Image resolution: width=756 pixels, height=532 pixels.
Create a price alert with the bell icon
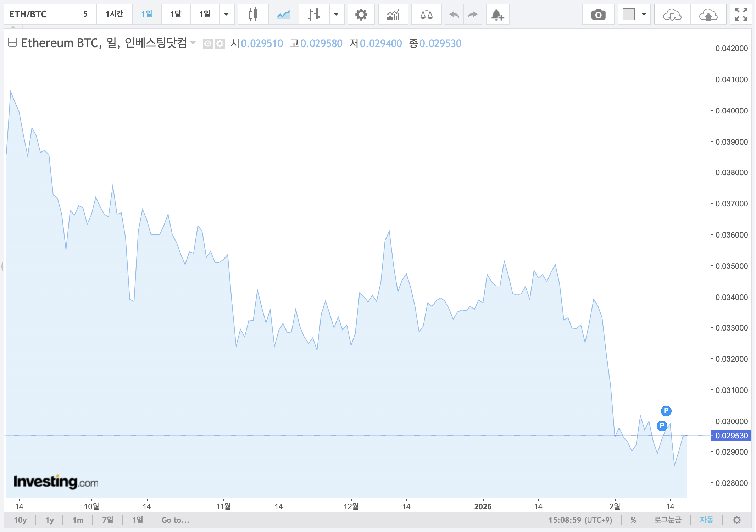497,14
